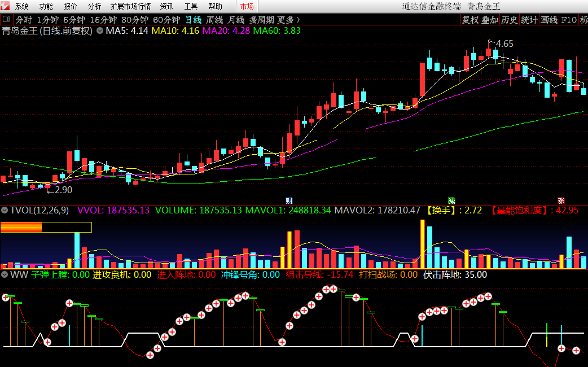Open the WW indicator dropdown circle icon
This screenshot has width=588, height=367.
pyautogui.click(x=5, y=275)
